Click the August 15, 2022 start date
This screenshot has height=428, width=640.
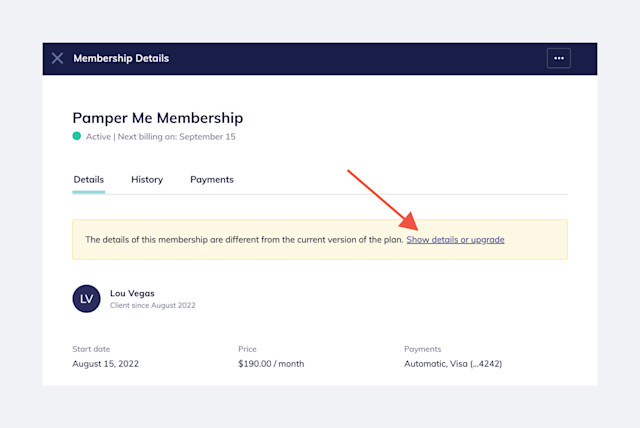(105, 364)
